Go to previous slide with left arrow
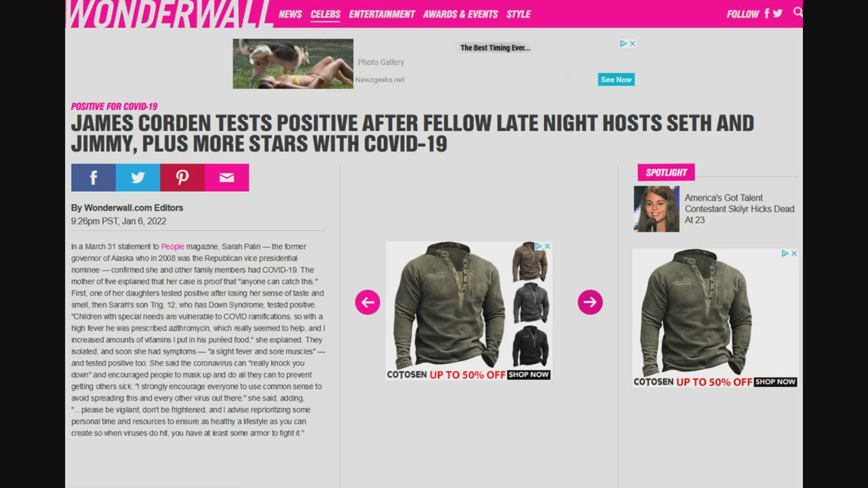 (x=368, y=302)
